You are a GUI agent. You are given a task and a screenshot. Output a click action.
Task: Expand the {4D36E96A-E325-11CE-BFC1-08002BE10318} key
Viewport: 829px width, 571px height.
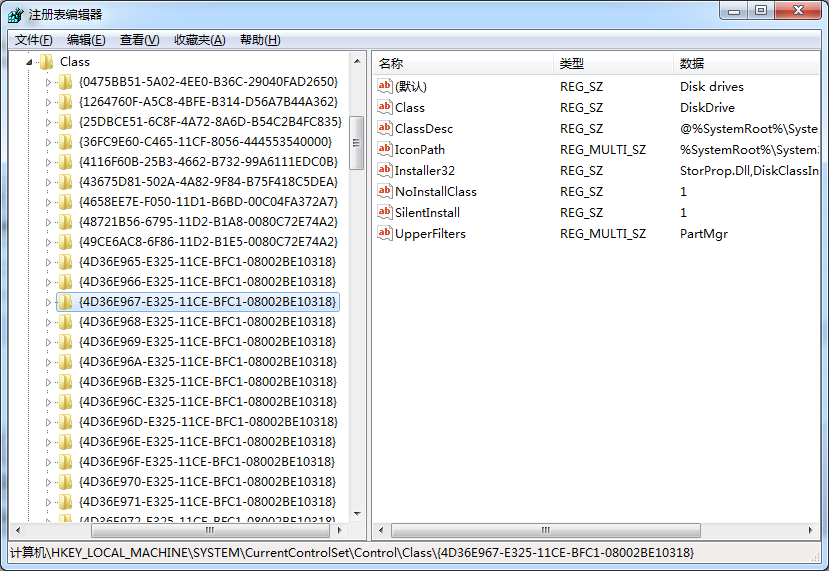point(47,362)
